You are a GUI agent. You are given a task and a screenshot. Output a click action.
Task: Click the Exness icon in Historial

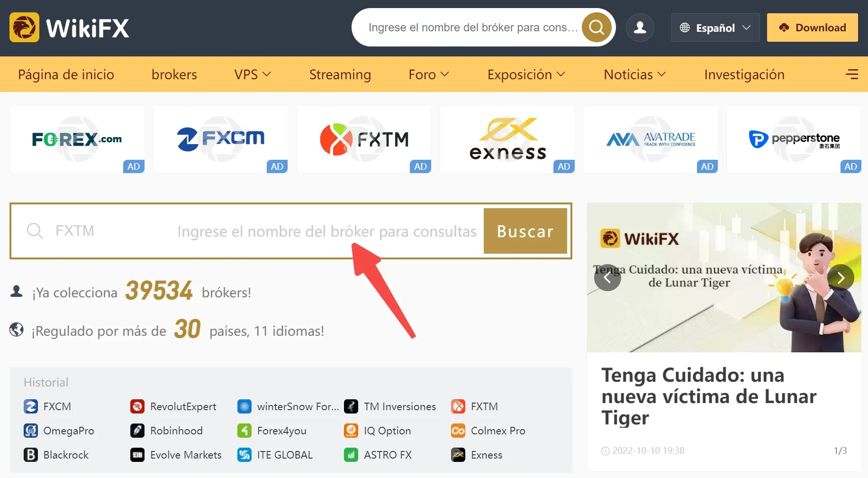click(458, 455)
